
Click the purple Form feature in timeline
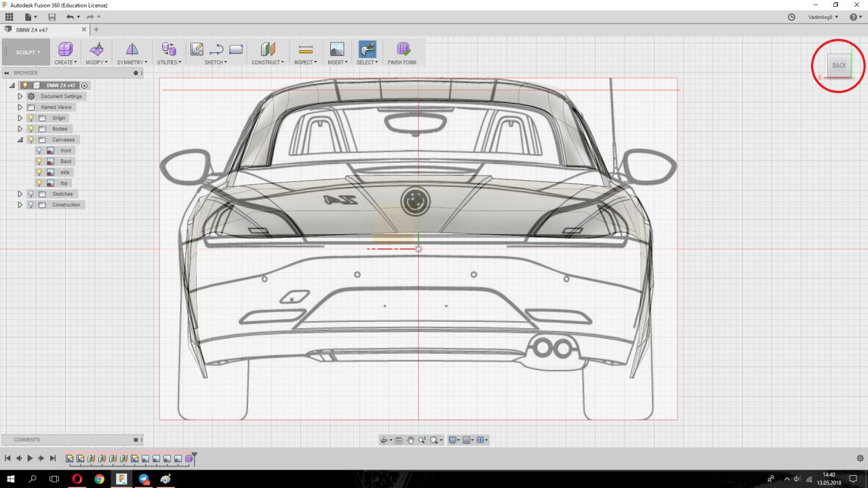click(x=189, y=459)
